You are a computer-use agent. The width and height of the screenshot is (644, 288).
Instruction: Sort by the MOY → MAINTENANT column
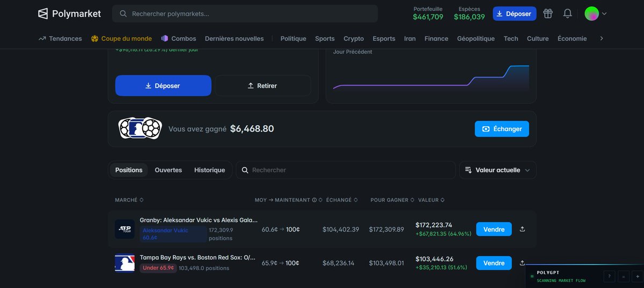288,200
